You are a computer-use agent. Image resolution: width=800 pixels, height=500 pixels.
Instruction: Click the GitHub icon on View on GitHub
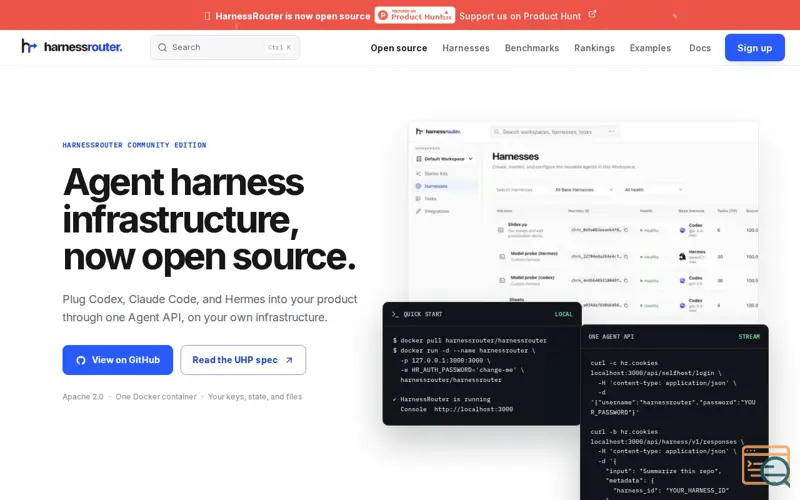pyautogui.click(x=81, y=360)
